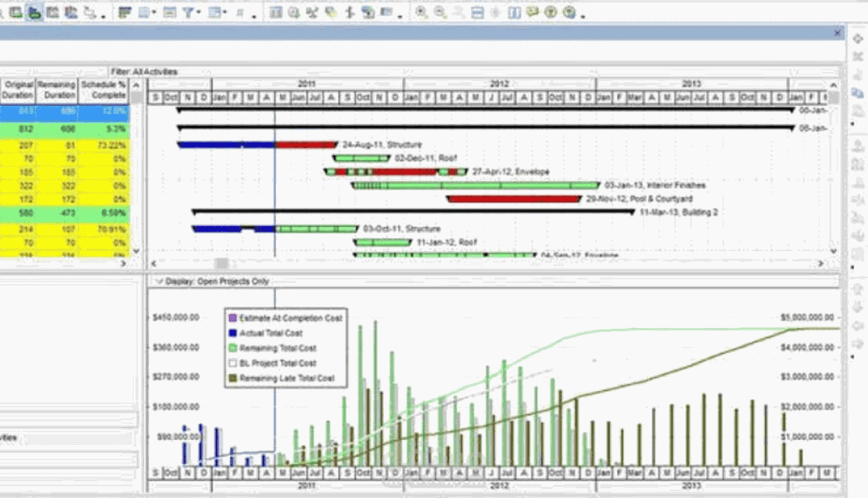Click the Schedule % Complete column header
Screen dimensions: 868x498
pos(104,90)
